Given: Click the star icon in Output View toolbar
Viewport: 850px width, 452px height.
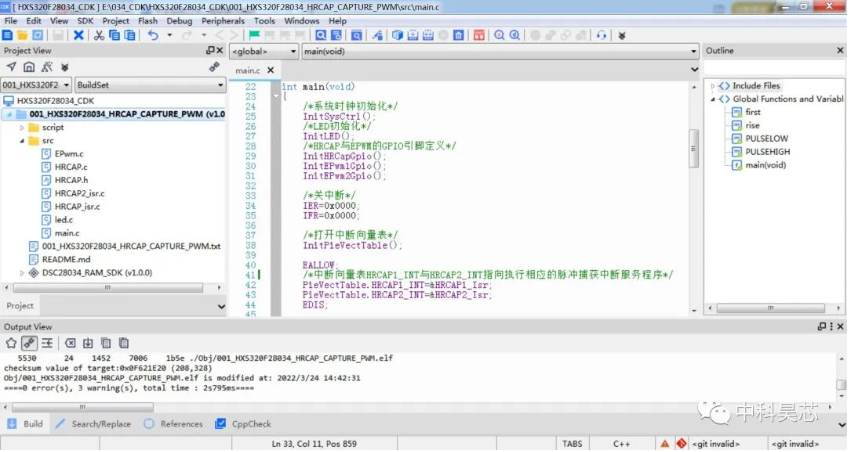Looking at the screenshot, I should pos(11,344).
